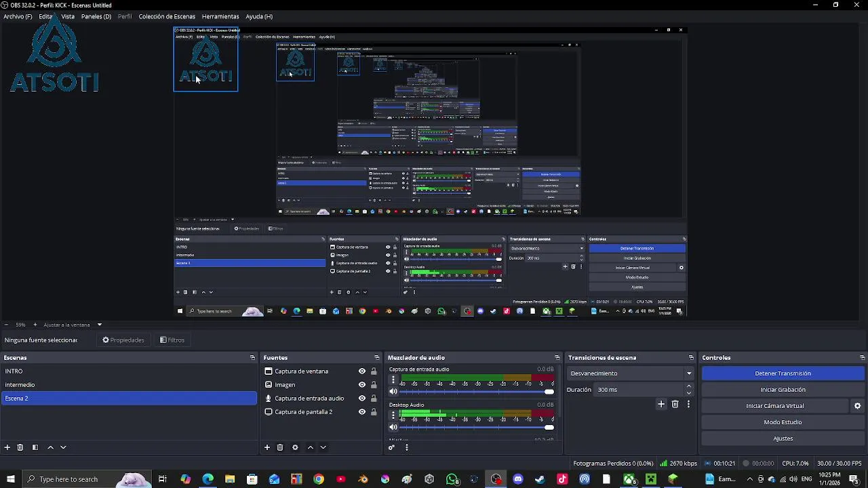Hide Imagen source with eye icon
The width and height of the screenshot is (868, 488).
[x=362, y=385]
